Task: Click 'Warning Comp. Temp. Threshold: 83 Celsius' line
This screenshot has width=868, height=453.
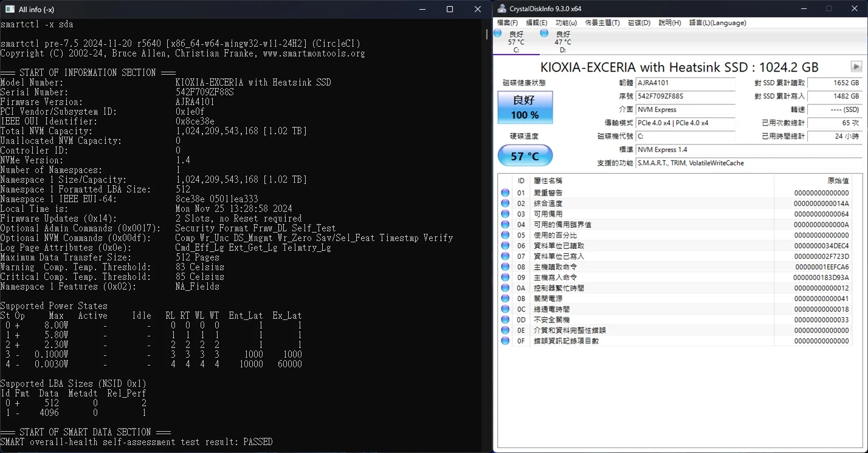Action: pyautogui.click(x=112, y=267)
